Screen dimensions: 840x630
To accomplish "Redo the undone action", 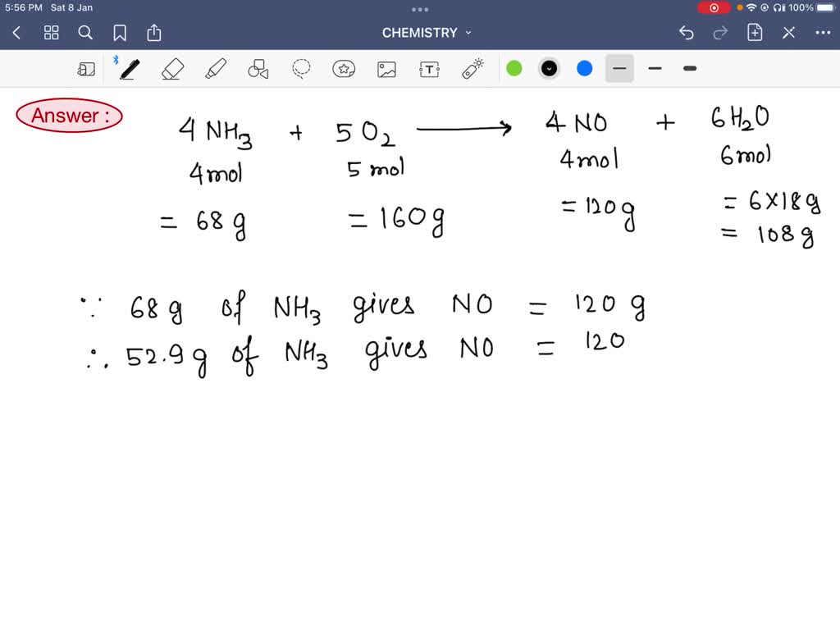I will [x=720, y=33].
